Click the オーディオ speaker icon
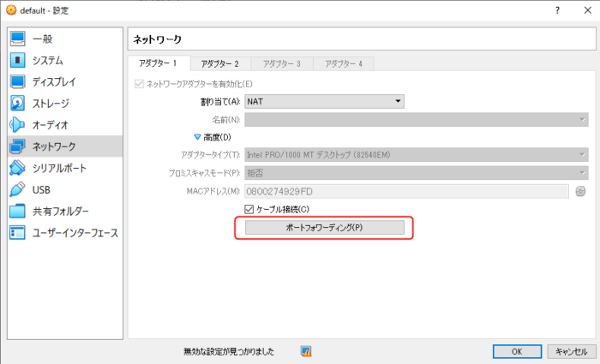The width and height of the screenshot is (600, 364). tap(18, 125)
